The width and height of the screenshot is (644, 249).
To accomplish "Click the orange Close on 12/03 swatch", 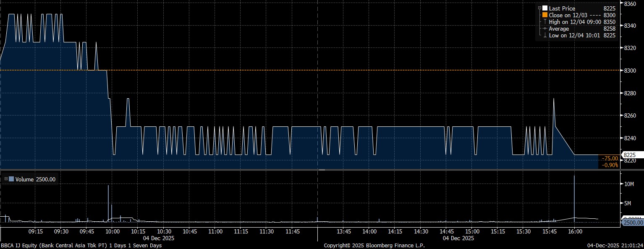I will [x=545, y=15].
